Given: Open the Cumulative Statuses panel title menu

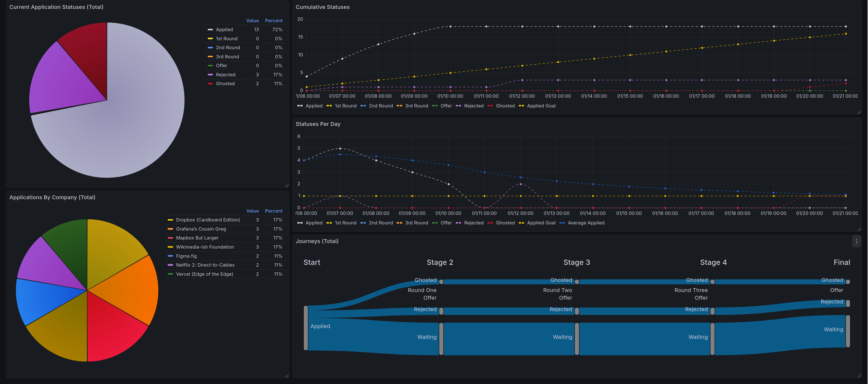Looking at the screenshot, I should point(322,7).
